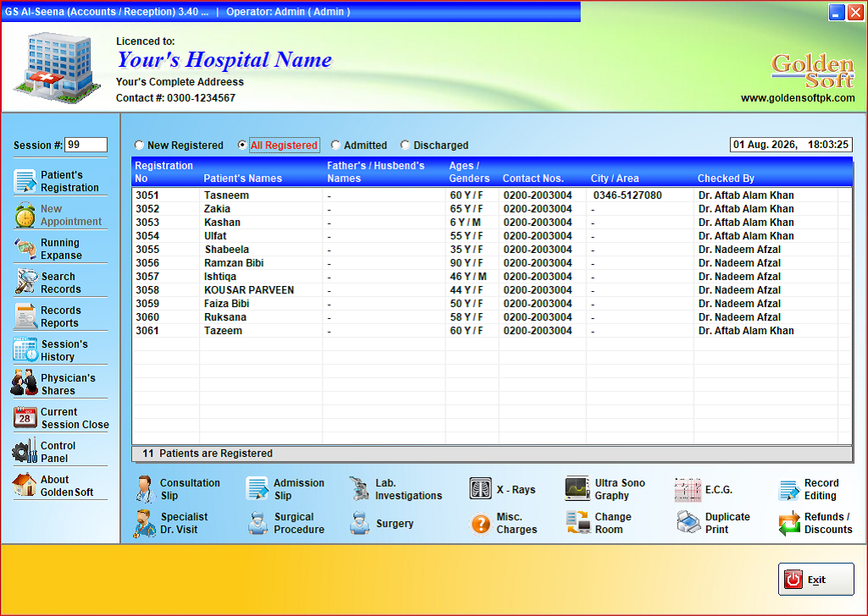The image size is (868, 616).
Task: Click the hospital building logo
Action: 58,69
